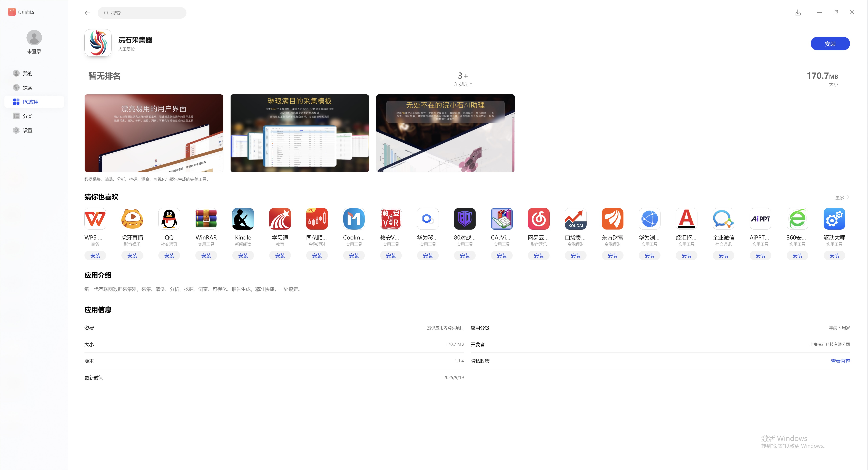Click the WinRAR app icon
The width and height of the screenshot is (868, 470).
pos(206,219)
